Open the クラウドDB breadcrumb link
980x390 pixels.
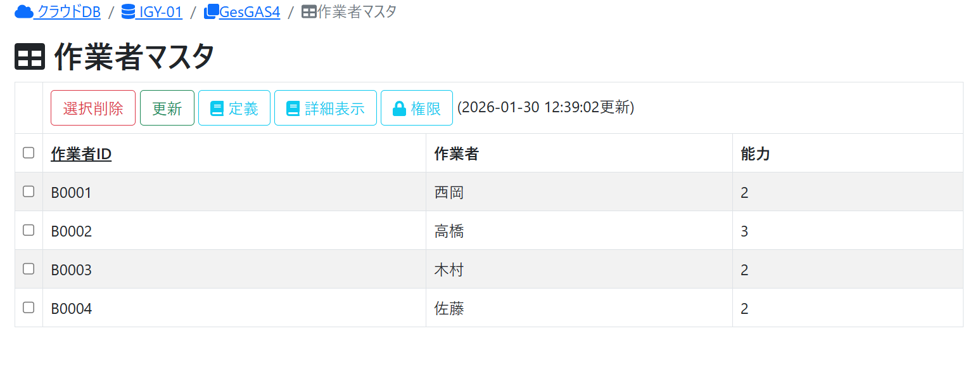[68, 11]
